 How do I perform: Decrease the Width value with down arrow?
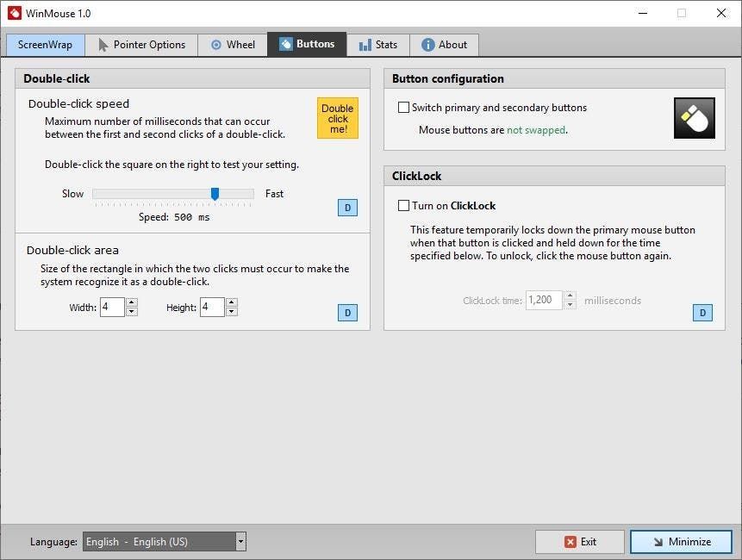(132, 312)
